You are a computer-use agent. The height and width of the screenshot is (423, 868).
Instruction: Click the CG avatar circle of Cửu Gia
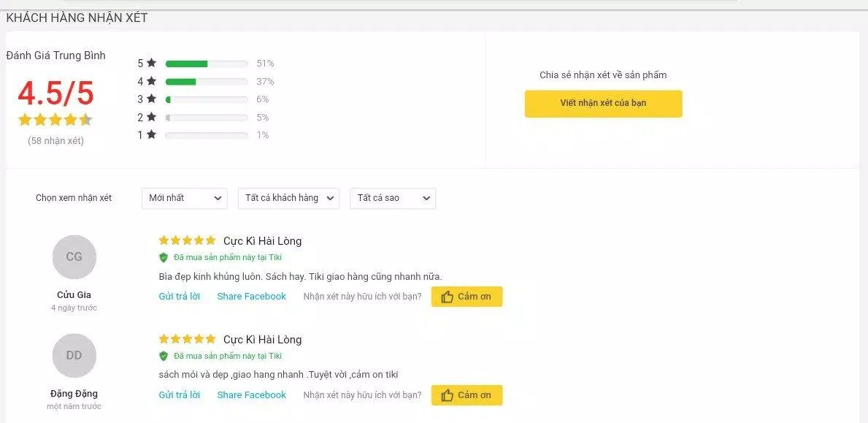pos(74,257)
